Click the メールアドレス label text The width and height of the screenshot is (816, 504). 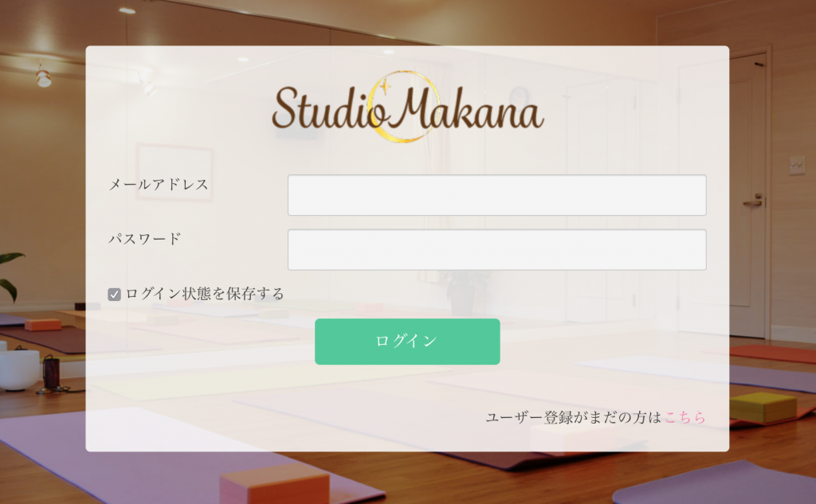click(x=159, y=185)
